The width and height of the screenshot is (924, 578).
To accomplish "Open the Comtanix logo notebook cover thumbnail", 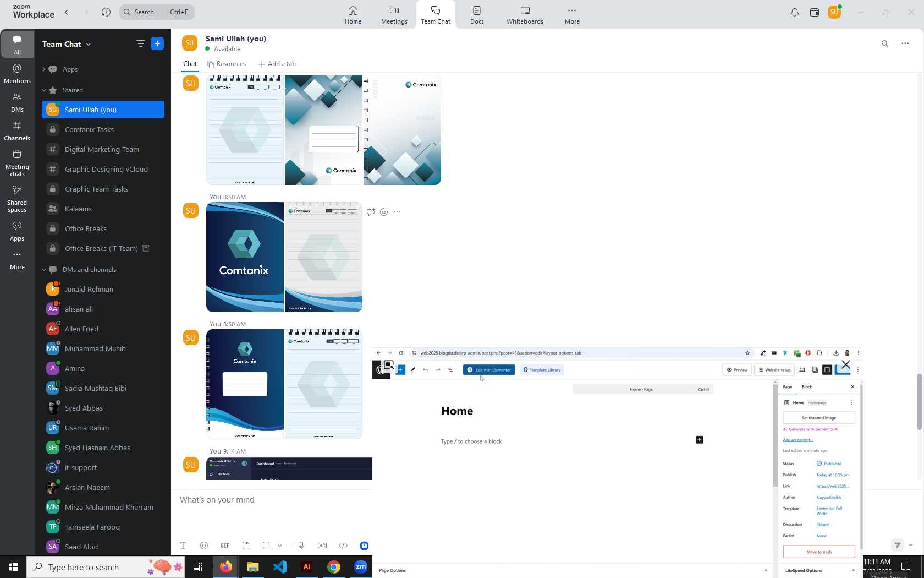I will tap(245, 257).
